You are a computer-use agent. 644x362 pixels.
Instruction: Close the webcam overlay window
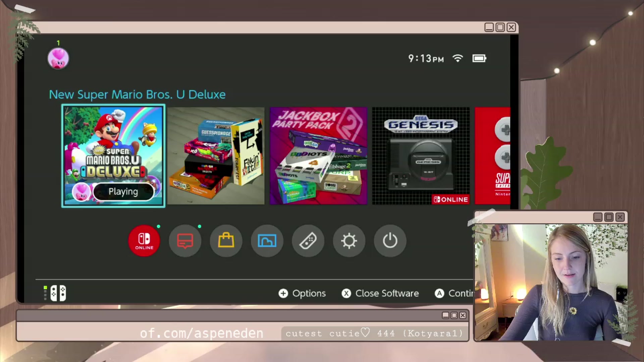point(620,217)
